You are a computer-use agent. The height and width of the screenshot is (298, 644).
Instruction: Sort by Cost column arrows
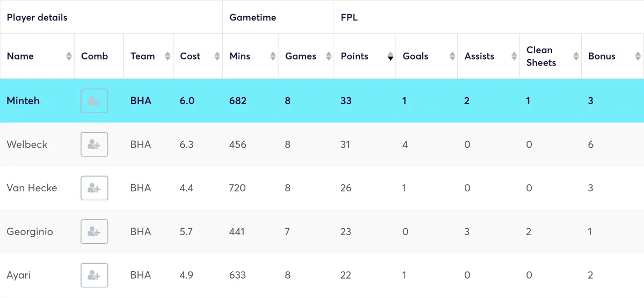click(x=217, y=56)
